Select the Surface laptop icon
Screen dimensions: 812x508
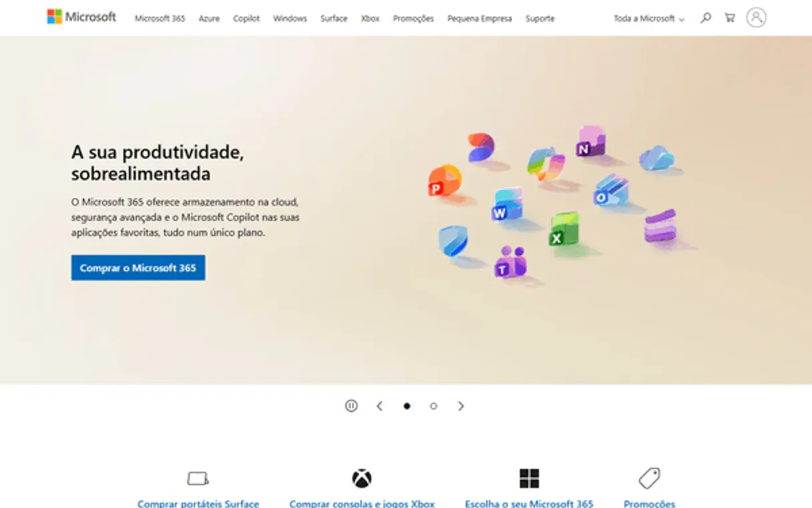coord(198,477)
